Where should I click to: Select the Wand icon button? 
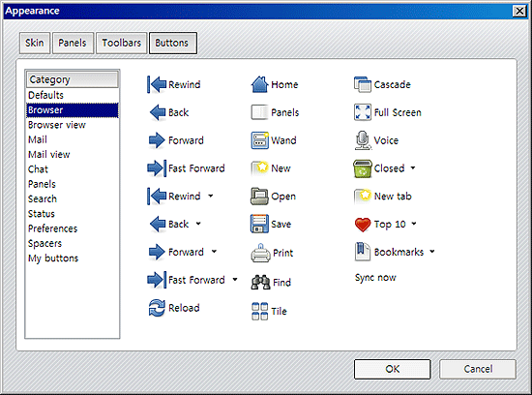pyautogui.click(x=260, y=140)
